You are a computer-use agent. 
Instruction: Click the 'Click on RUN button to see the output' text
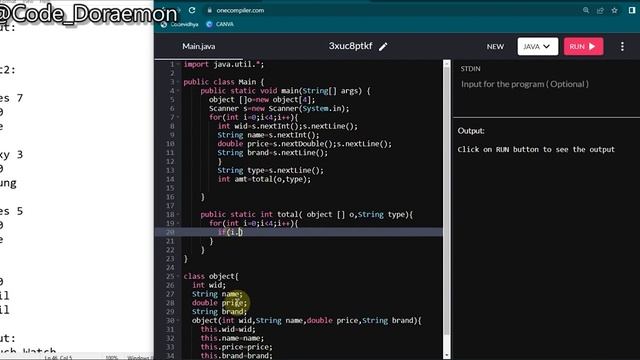(536, 149)
